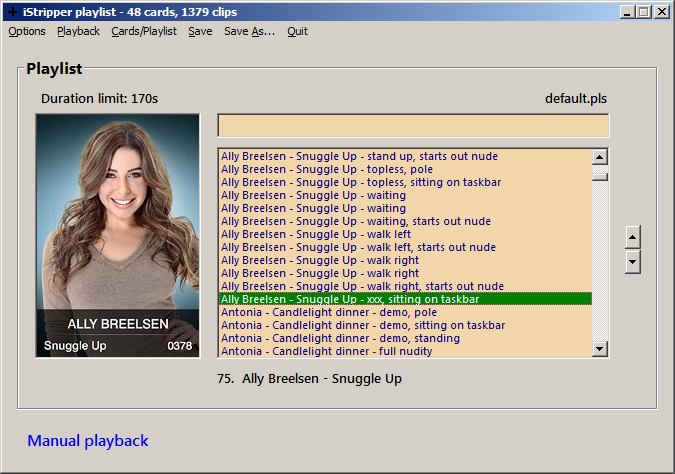Move item down with the down arrow button
The height and width of the screenshot is (474, 675).
[x=632, y=262]
